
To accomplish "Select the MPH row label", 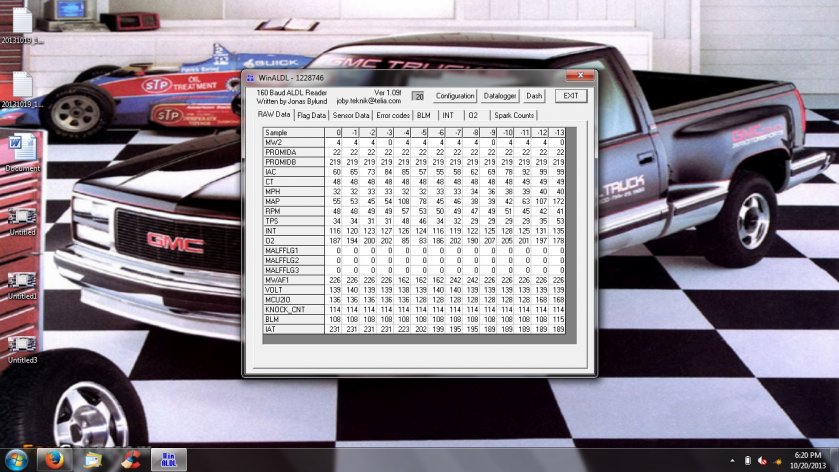I will tap(293, 191).
